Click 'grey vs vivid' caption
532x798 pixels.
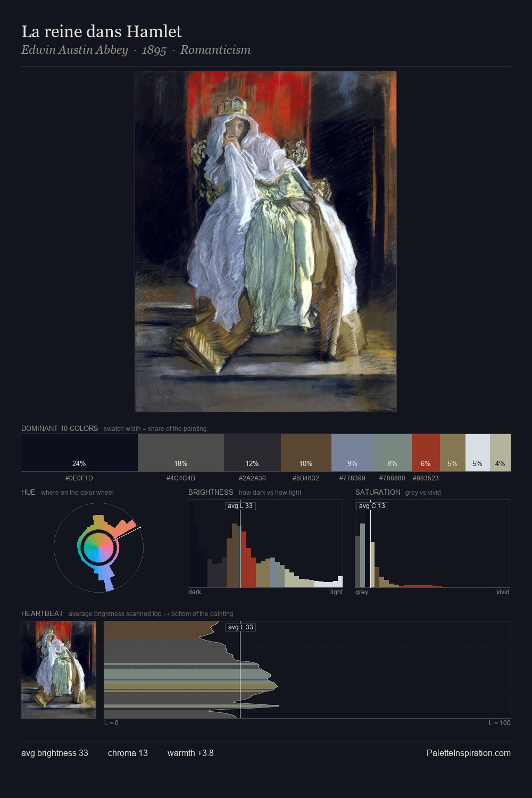pos(423,493)
